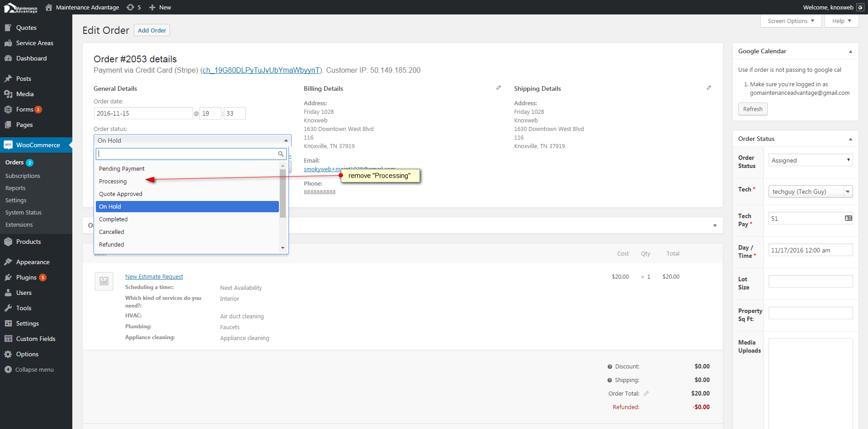868x429 pixels.
Task: Click the search icon in status dropdown
Action: 281,154
